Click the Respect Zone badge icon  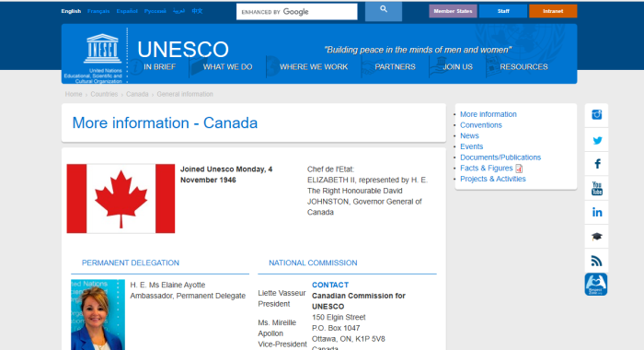(596, 285)
